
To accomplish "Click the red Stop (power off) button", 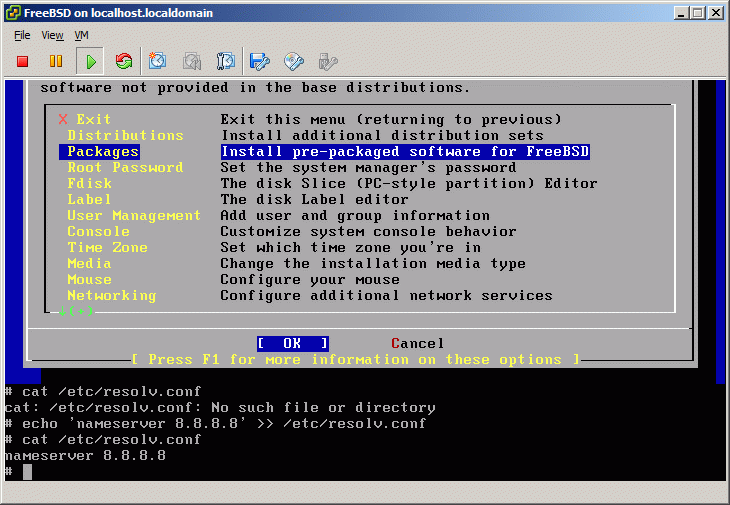I will [22, 61].
